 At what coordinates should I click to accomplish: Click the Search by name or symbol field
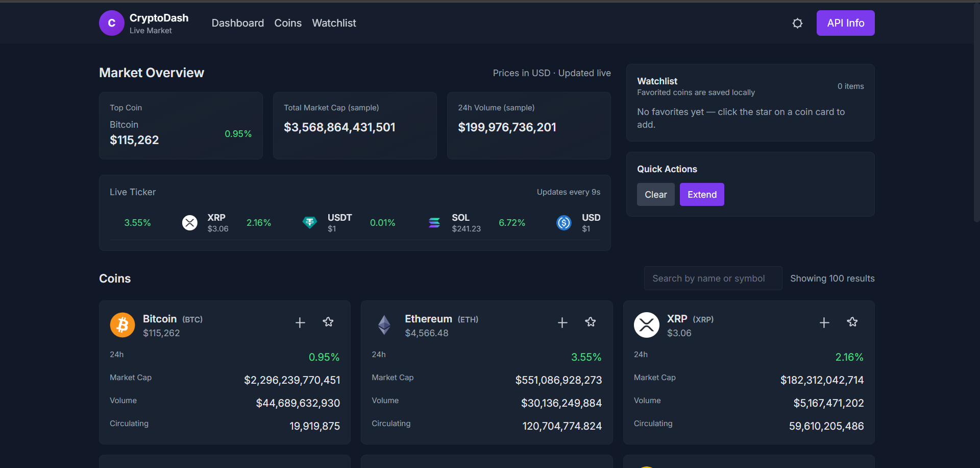(713, 278)
